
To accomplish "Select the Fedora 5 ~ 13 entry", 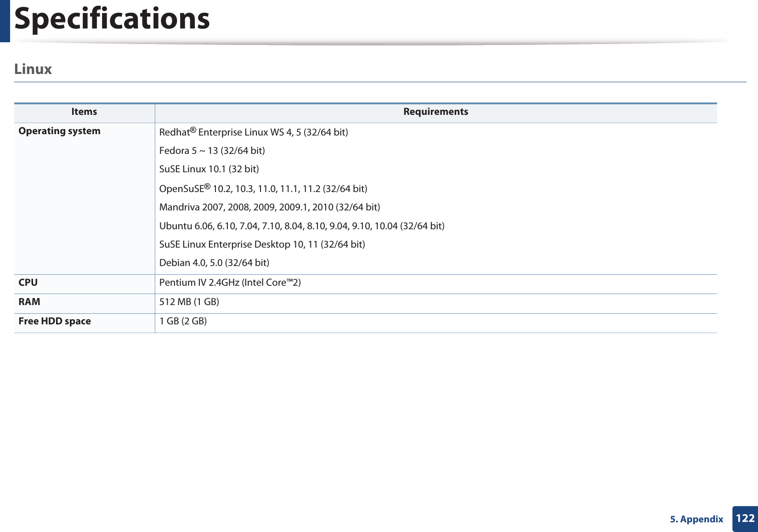I will point(212,150).
